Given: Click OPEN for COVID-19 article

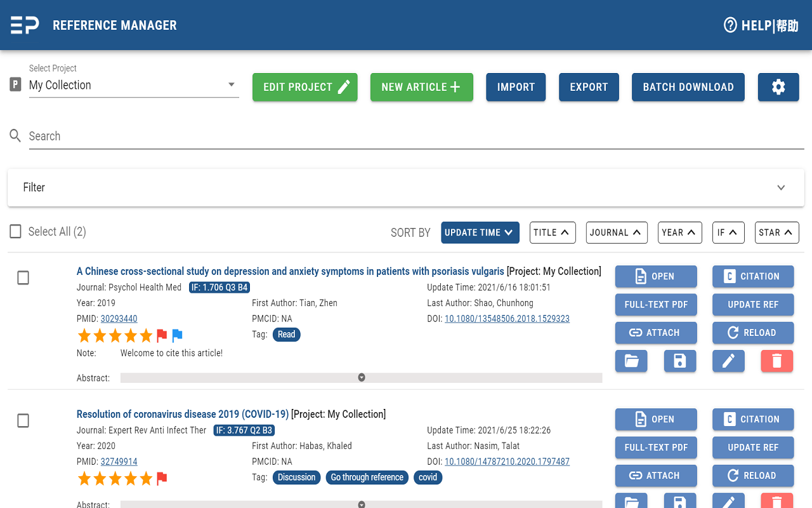Looking at the screenshot, I should pos(656,419).
